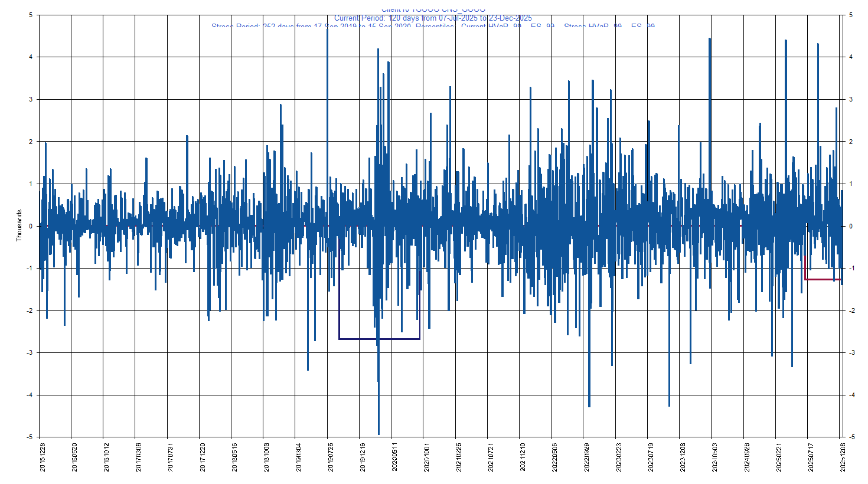Select the right y-axis label -2
The image size is (868, 484).
[x=851, y=310]
